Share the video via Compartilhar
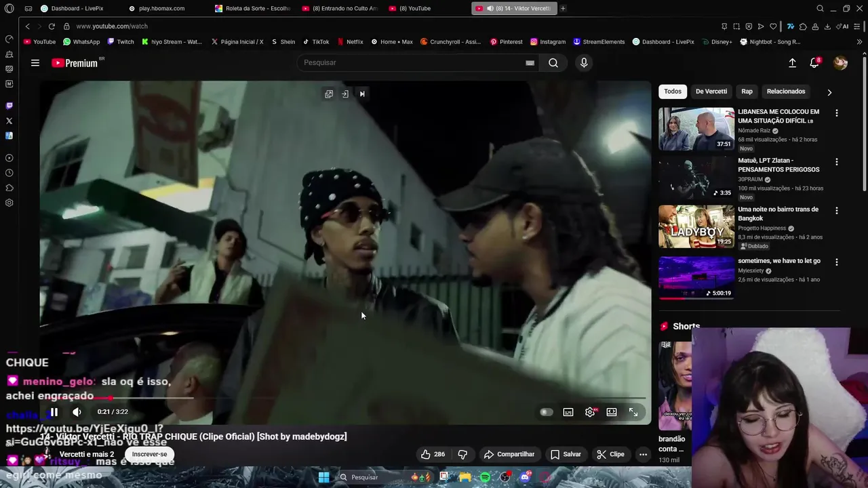The height and width of the screenshot is (488, 868). (509, 454)
